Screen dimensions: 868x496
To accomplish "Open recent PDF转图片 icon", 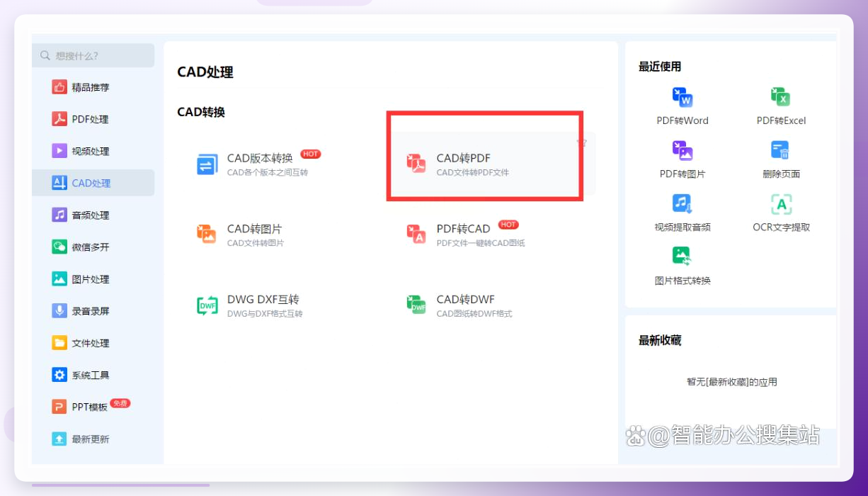I will click(x=683, y=150).
